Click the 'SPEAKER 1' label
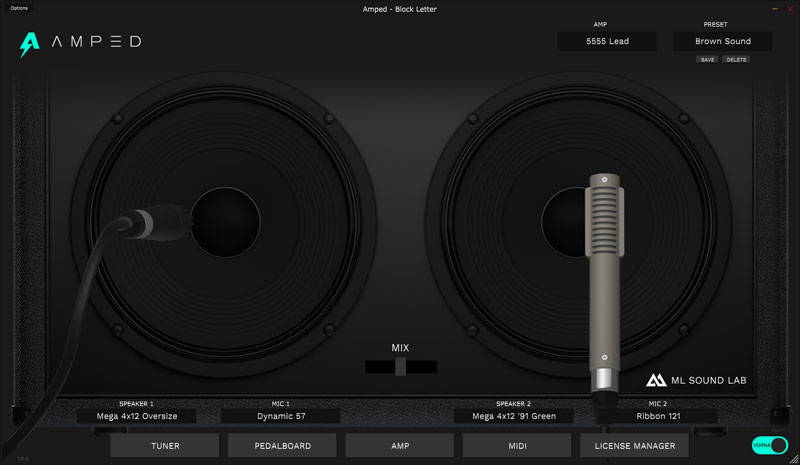800x465 pixels. click(136, 404)
